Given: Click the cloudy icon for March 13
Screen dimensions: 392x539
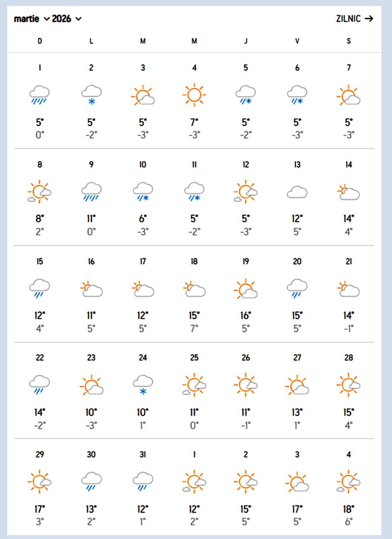Looking at the screenshot, I should [x=297, y=192].
